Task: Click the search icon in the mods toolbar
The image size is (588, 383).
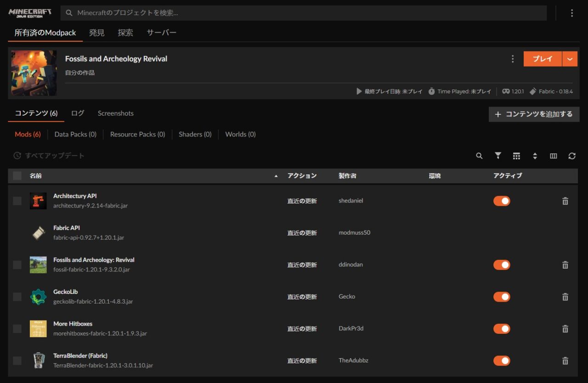Action: [479, 156]
